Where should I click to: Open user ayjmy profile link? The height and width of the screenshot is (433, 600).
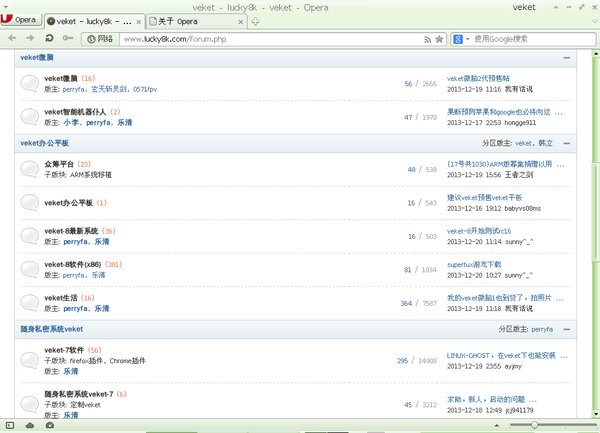(x=513, y=366)
